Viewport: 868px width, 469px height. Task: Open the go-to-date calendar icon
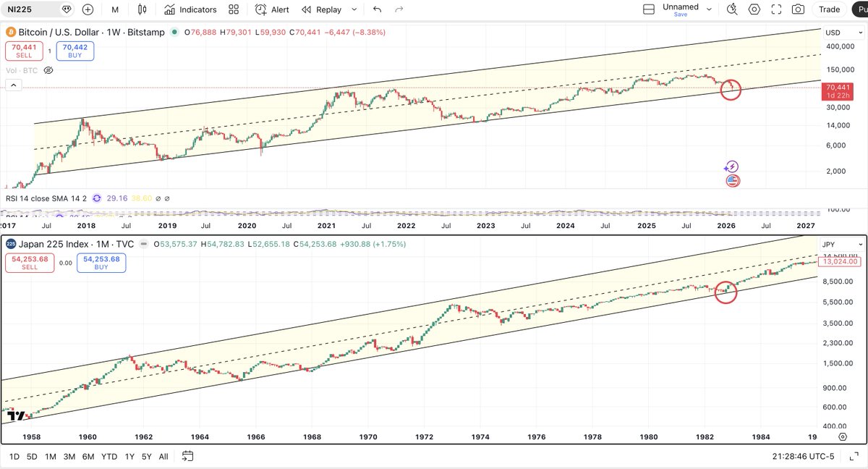pos(187,456)
